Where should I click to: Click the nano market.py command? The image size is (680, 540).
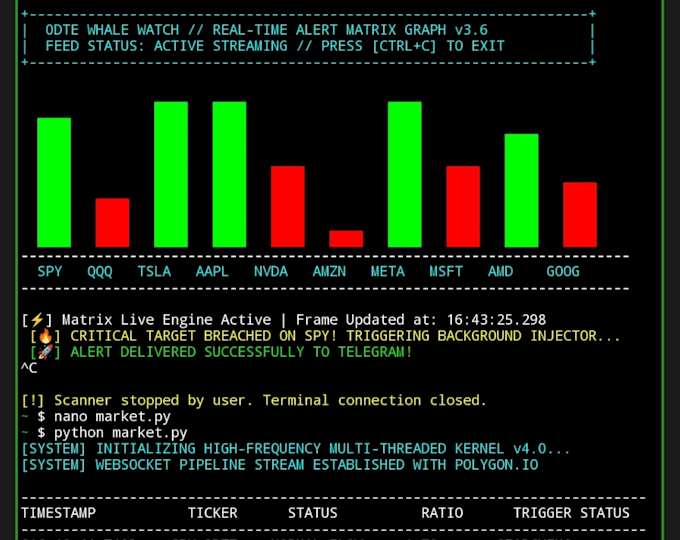pyautogui.click(x=112, y=417)
